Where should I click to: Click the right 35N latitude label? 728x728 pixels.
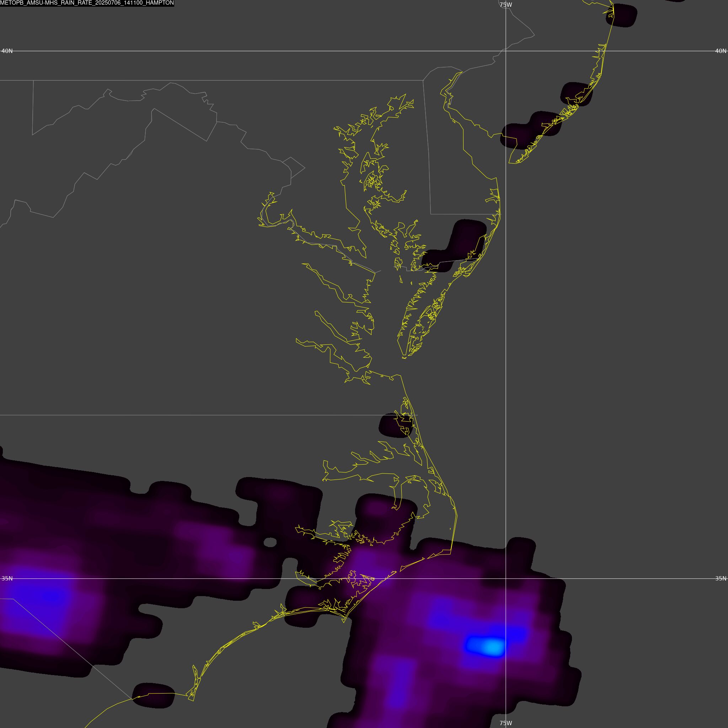coord(721,578)
